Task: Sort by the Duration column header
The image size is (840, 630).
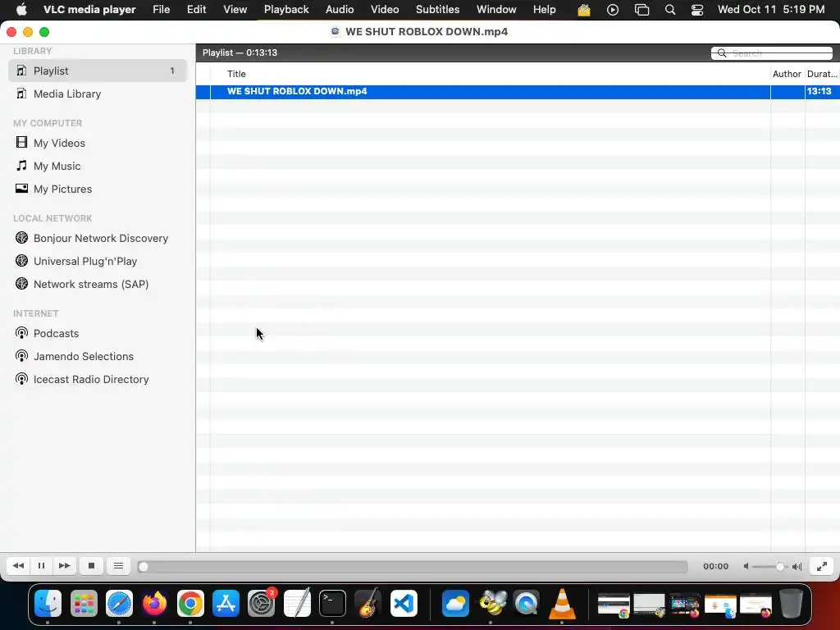Action: (822, 74)
